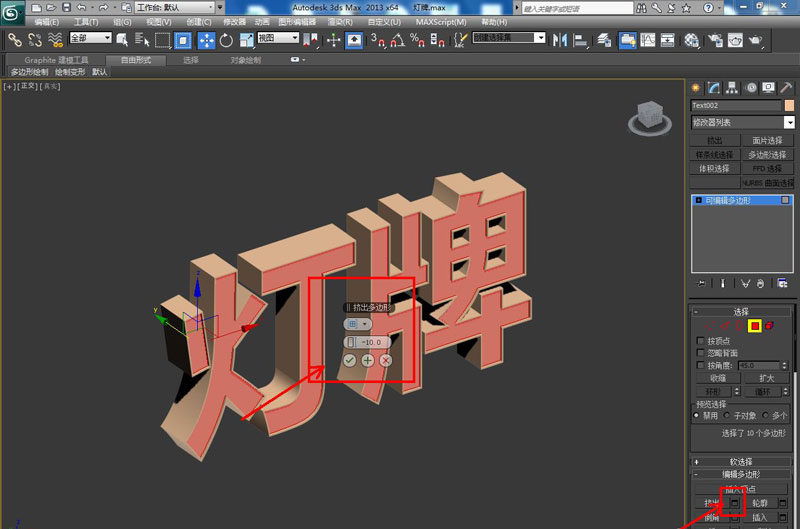Screen dimensions: 800x529
Task: Enable the 按顶点 checkbox
Action: [701, 340]
